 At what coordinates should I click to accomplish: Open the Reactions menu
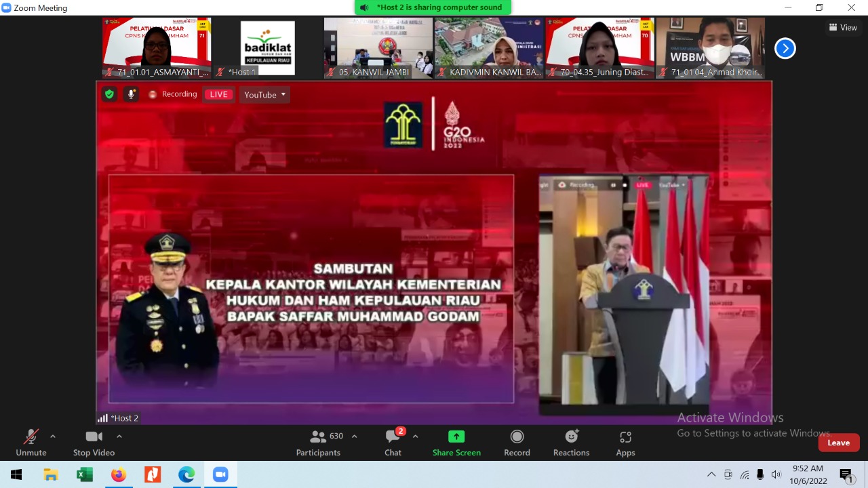tap(571, 443)
